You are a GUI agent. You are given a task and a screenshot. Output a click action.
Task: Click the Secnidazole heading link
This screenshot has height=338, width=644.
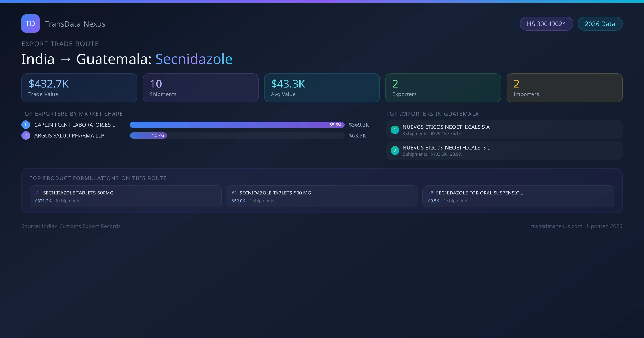(193, 58)
